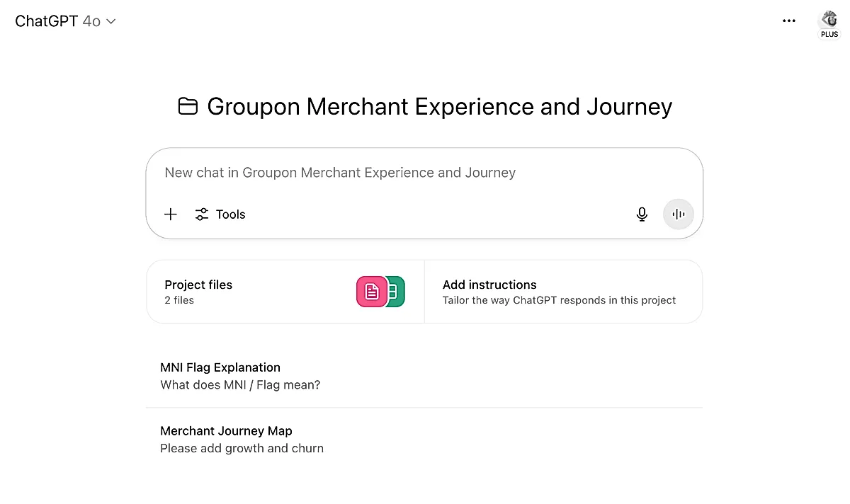Click the 'Please add growth and churn' preview
Image resolution: width=850 pixels, height=504 pixels.
pos(242,448)
